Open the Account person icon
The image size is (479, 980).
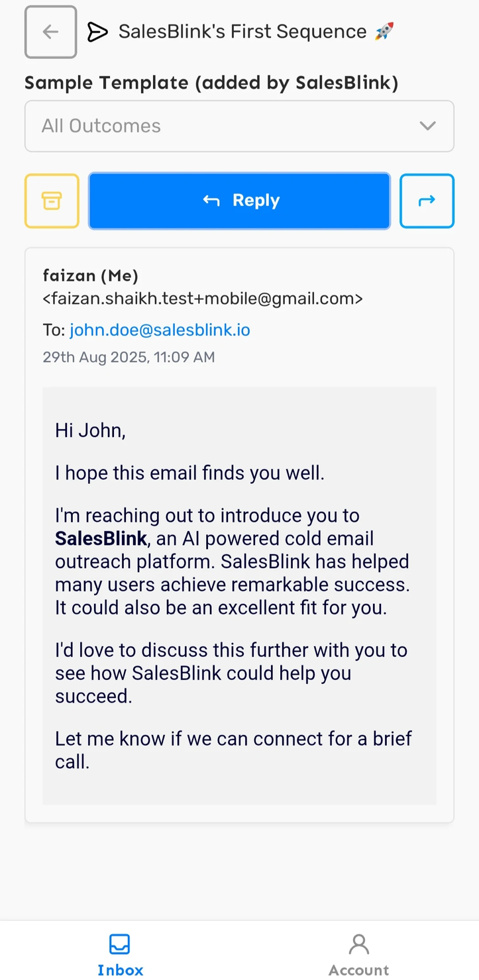[x=359, y=944]
